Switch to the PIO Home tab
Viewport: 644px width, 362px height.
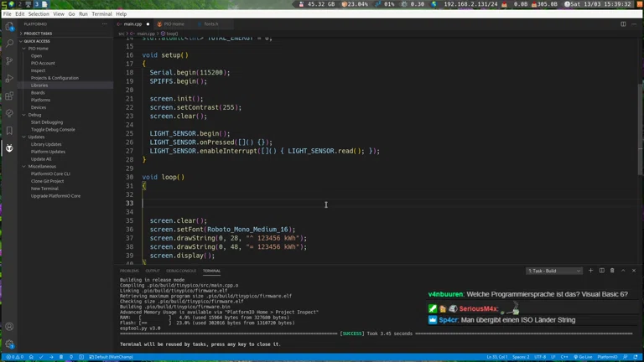174,24
